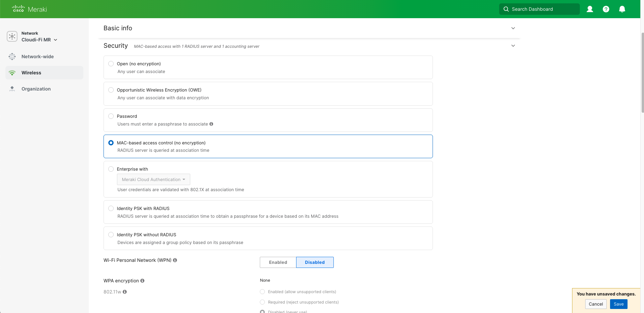The image size is (644, 313).
Task: Enable Wi-Fi Personal Network (WPN)
Action: tap(278, 262)
